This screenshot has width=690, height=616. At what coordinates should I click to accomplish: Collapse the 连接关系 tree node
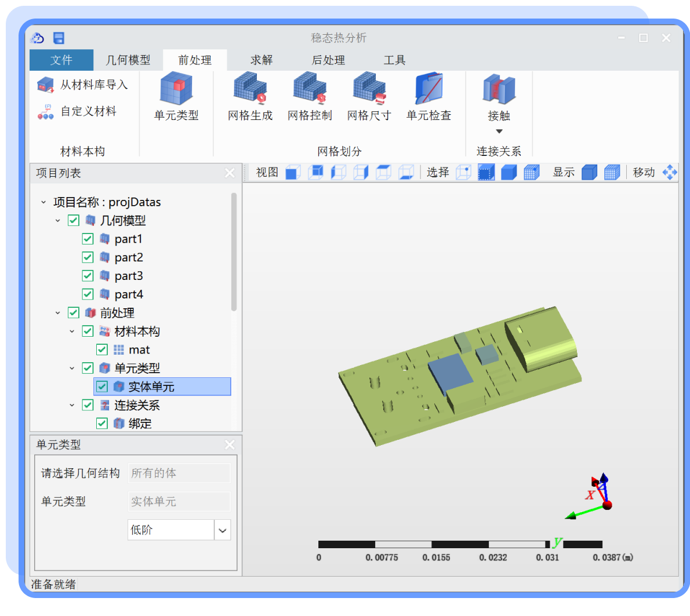pyautogui.click(x=72, y=405)
